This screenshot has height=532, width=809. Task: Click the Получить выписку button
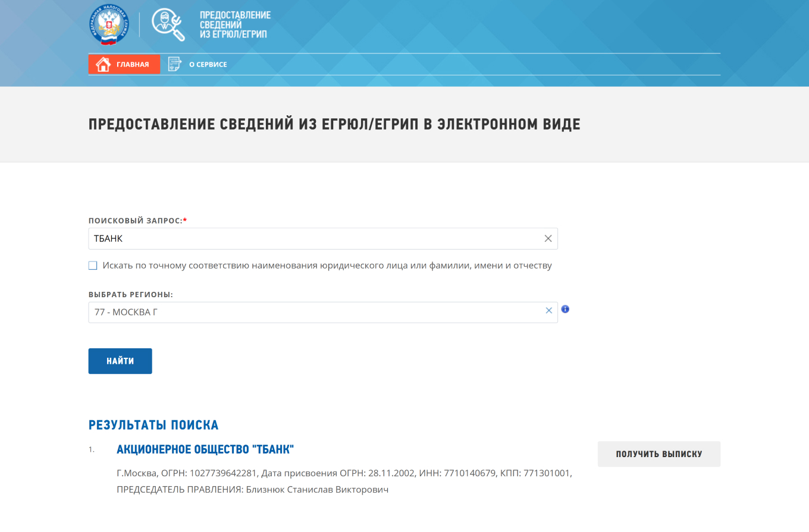pos(659,454)
